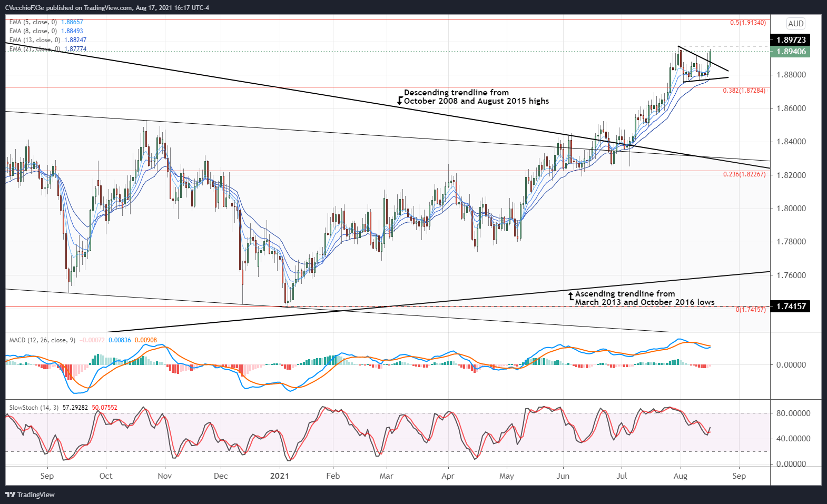827x504 pixels.
Task: Click the 2021 label on time axis
Action: tap(280, 476)
